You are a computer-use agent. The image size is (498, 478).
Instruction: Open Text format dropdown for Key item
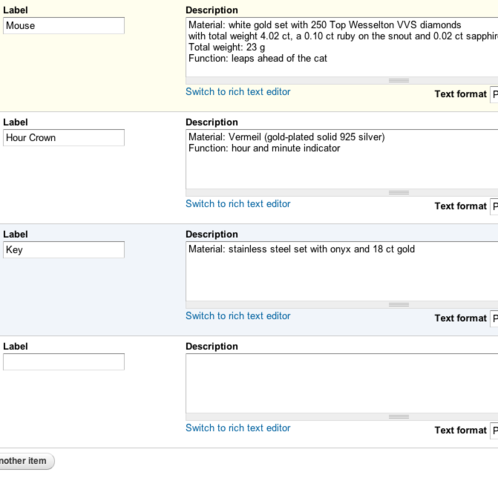click(494, 318)
